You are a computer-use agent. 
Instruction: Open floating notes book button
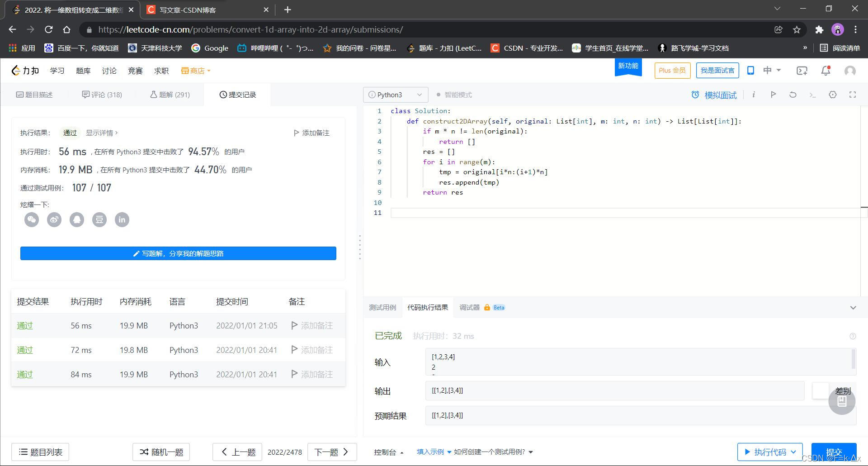point(842,401)
